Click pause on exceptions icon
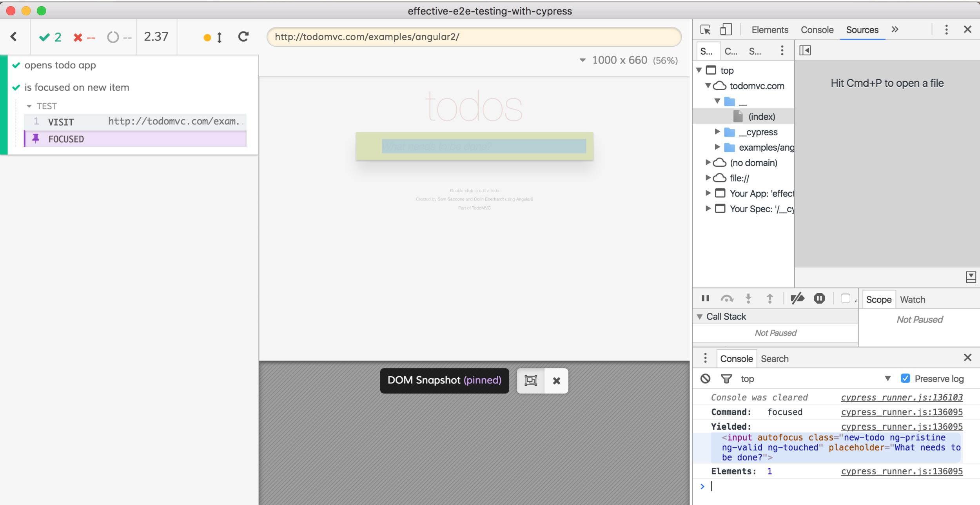The image size is (980, 505). [x=819, y=299]
